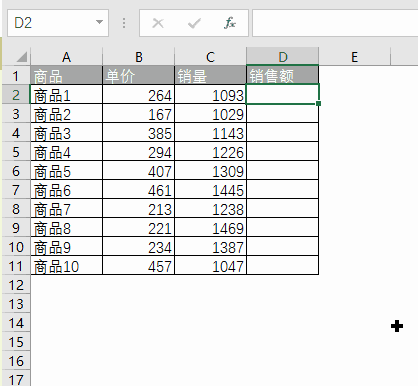Click cell 商品3
418x386 pixels.
[66, 132]
